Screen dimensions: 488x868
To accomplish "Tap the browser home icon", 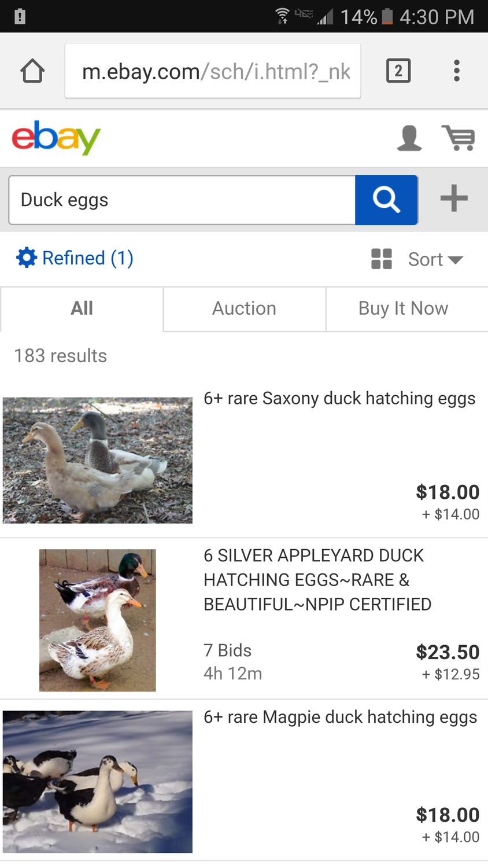I will (x=32, y=71).
